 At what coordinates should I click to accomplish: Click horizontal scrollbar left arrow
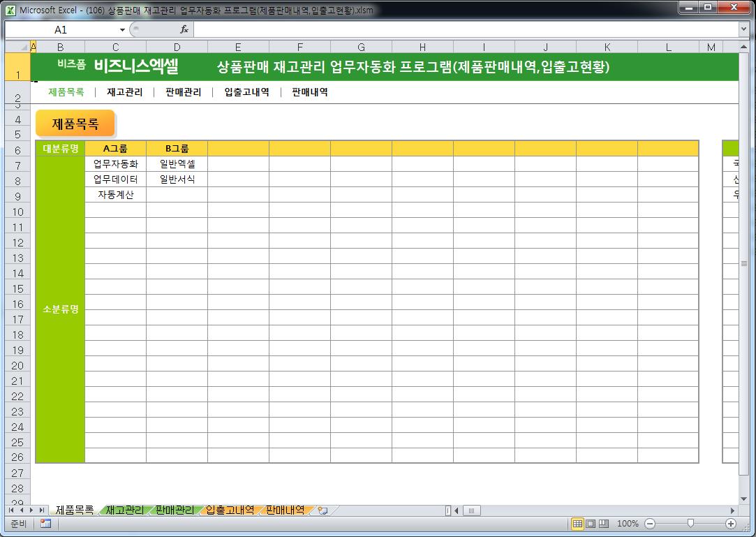[456, 510]
